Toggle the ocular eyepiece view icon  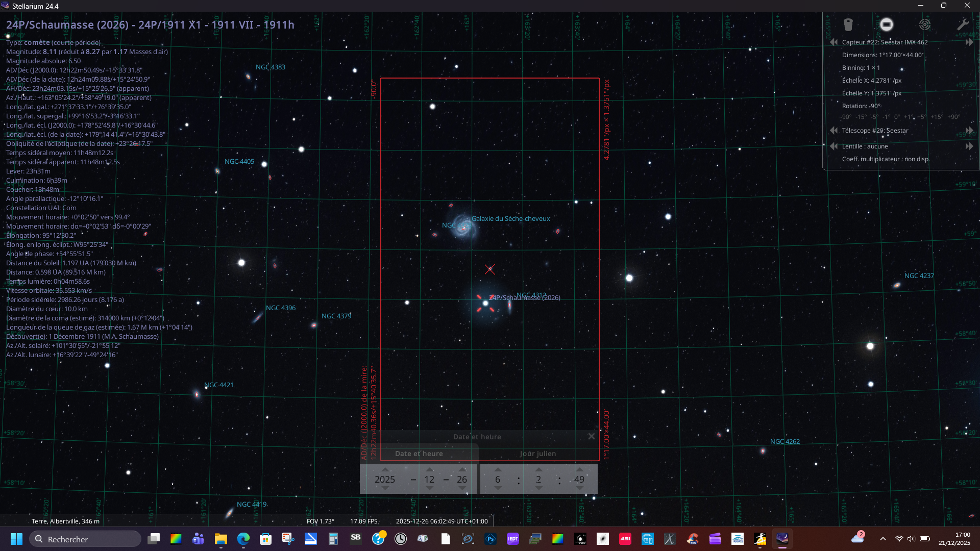coord(848,24)
